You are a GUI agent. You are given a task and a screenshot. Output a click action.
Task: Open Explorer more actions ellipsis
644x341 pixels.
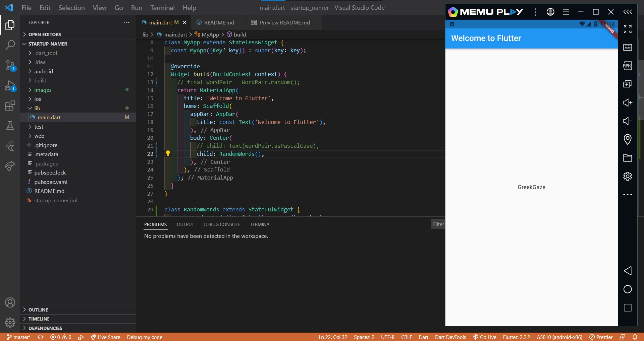click(x=126, y=22)
